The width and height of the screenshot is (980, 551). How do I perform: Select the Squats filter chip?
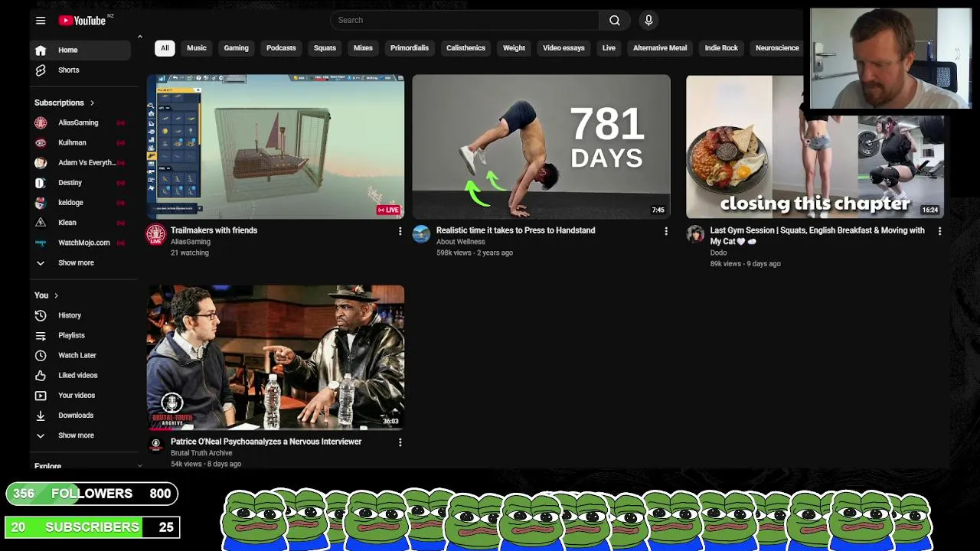(x=325, y=47)
